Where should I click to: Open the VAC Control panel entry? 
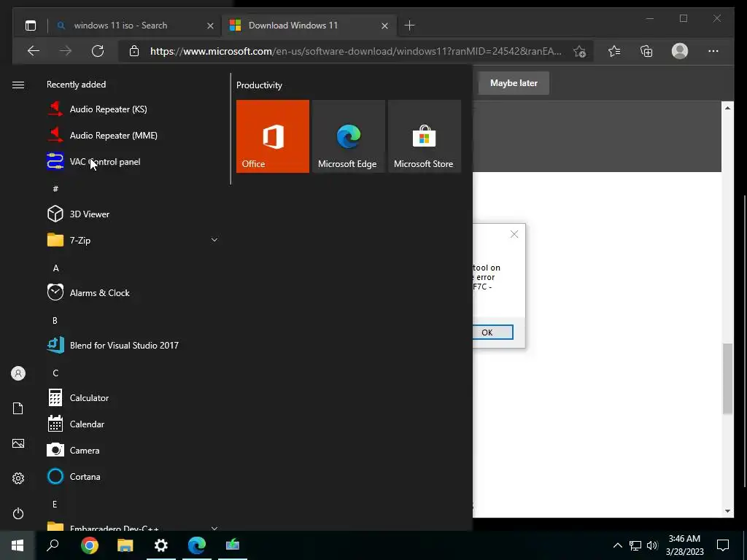(133, 161)
